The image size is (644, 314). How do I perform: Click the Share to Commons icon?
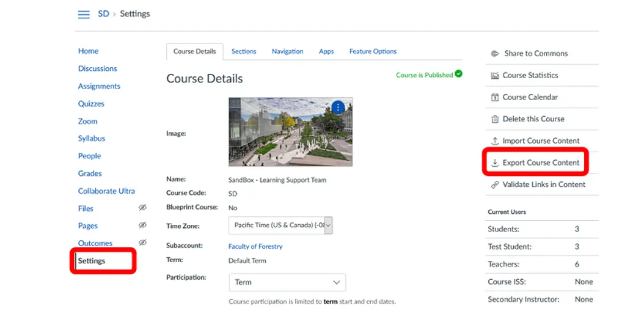(x=495, y=54)
